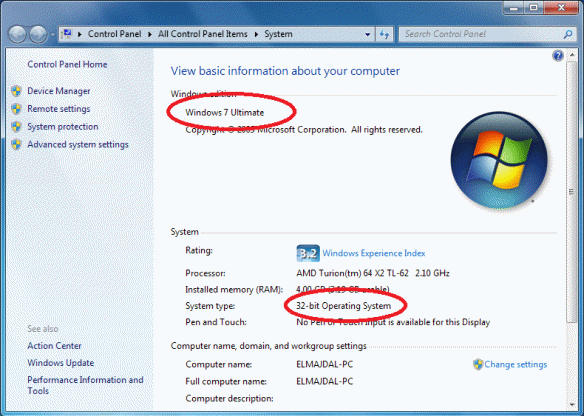Expand the address bar history dropdown arrow
Screen dimensions: 584x416
pyautogui.click(x=368, y=34)
